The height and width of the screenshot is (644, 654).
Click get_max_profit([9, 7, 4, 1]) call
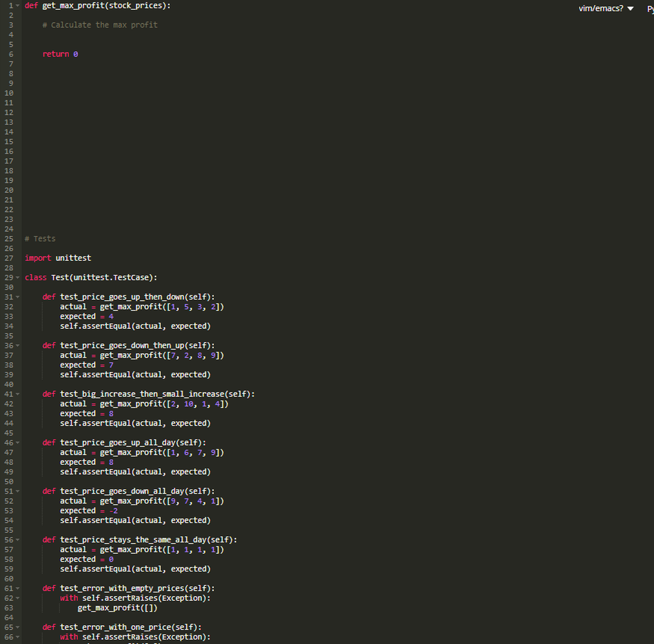coord(162,501)
